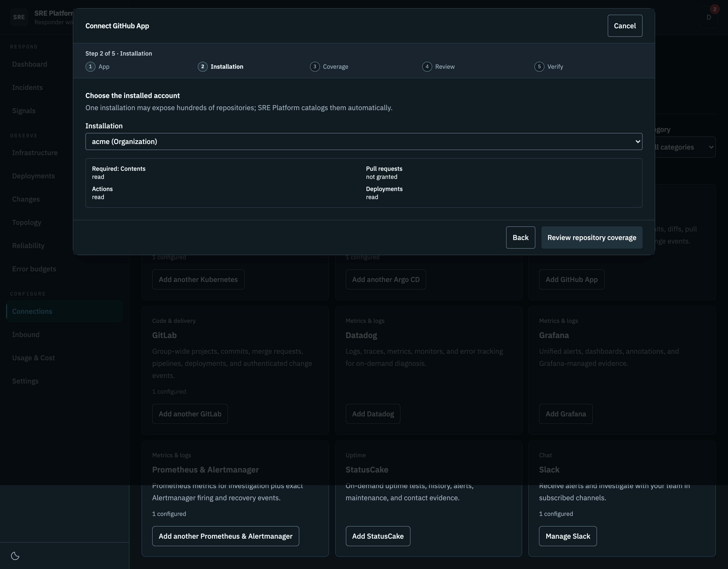This screenshot has height=569, width=728.
Task: Click the Prometheus & Alertmanager card title
Action: point(205,470)
